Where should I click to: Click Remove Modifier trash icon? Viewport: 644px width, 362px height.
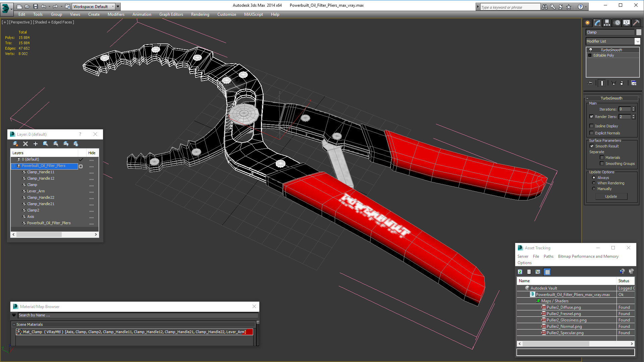(x=622, y=83)
